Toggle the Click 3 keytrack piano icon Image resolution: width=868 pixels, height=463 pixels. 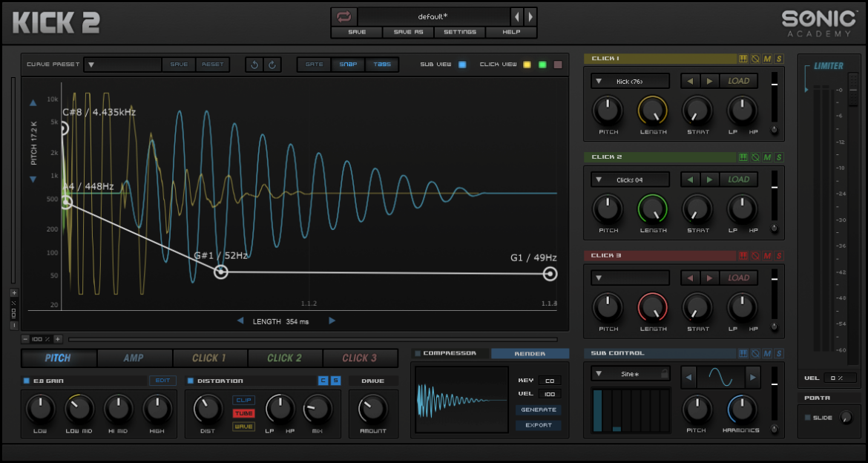[743, 256]
